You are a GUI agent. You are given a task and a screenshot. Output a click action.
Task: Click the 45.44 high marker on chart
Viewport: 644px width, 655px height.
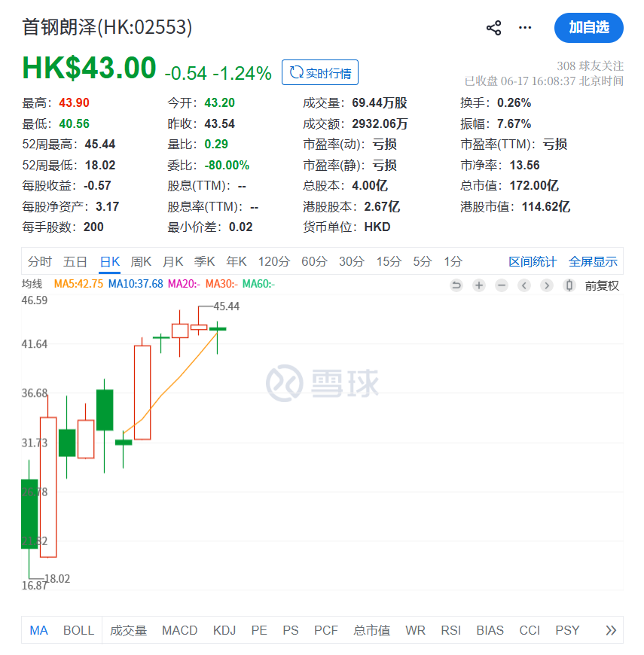pos(227,306)
